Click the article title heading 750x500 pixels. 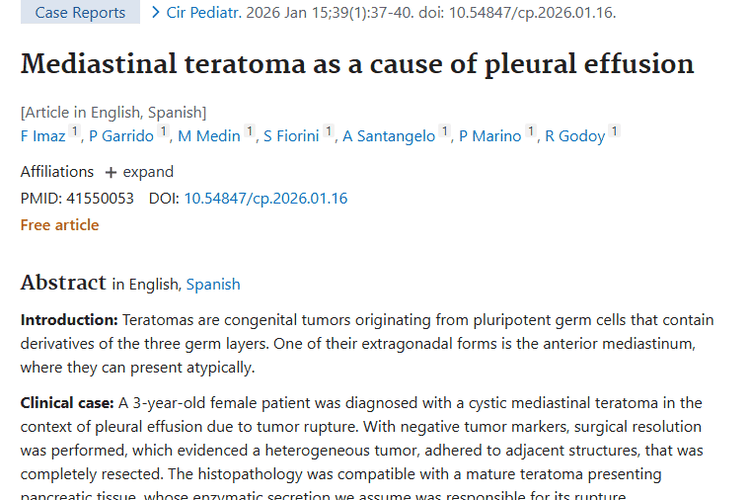pos(357,64)
